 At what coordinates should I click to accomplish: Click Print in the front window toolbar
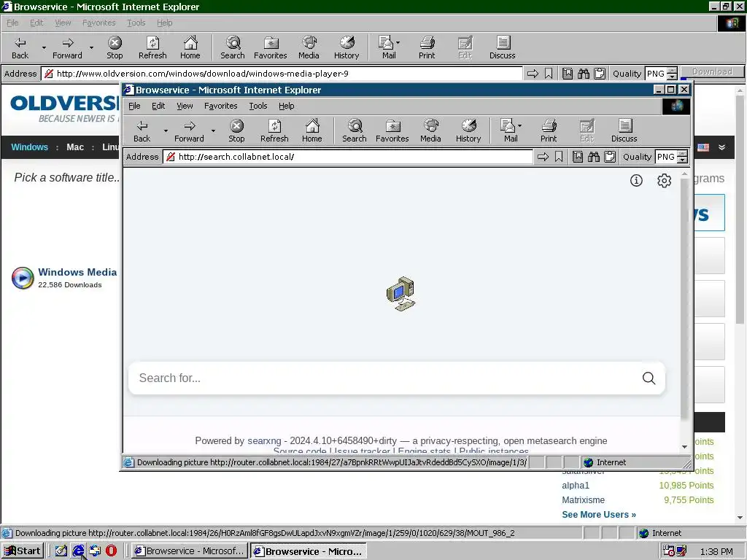point(549,131)
